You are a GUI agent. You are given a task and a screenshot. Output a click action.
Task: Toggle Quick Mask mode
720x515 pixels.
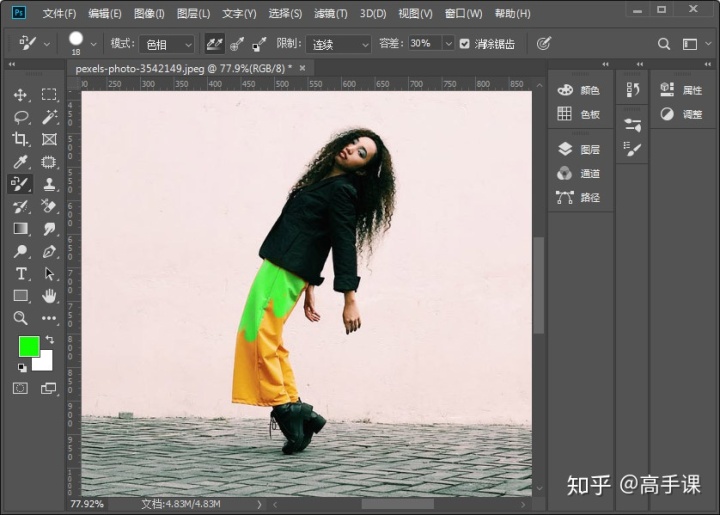20,388
